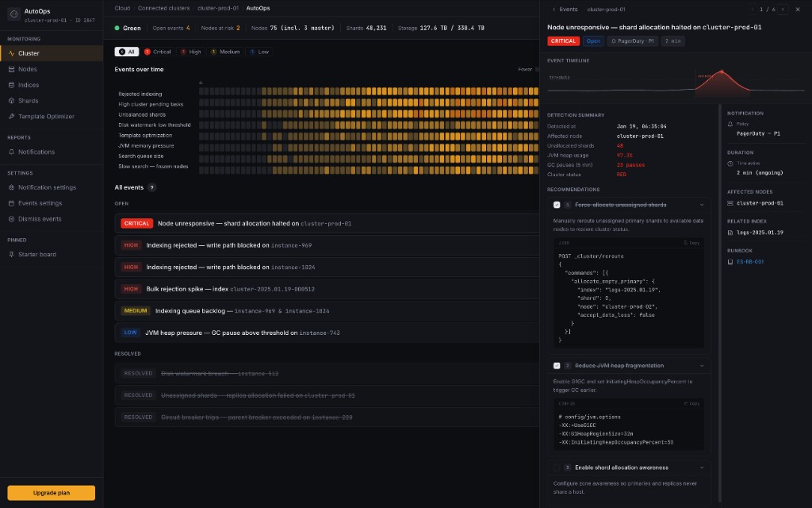The image size is (812, 508).
Task: Expand the Enable shard allocation awareness recommendation
Action: pyautogui.click(x=702, y=467)
